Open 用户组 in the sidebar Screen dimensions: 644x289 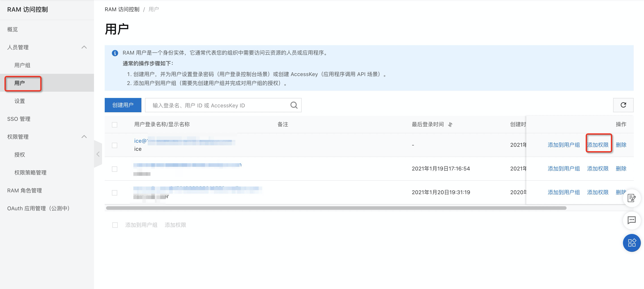click(x=22, y=65)
